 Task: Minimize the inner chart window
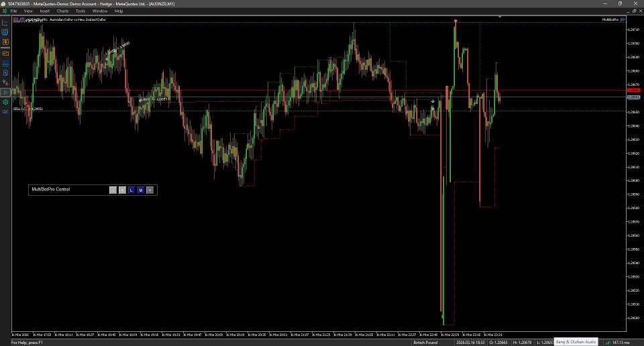click(x=628, y=11)
